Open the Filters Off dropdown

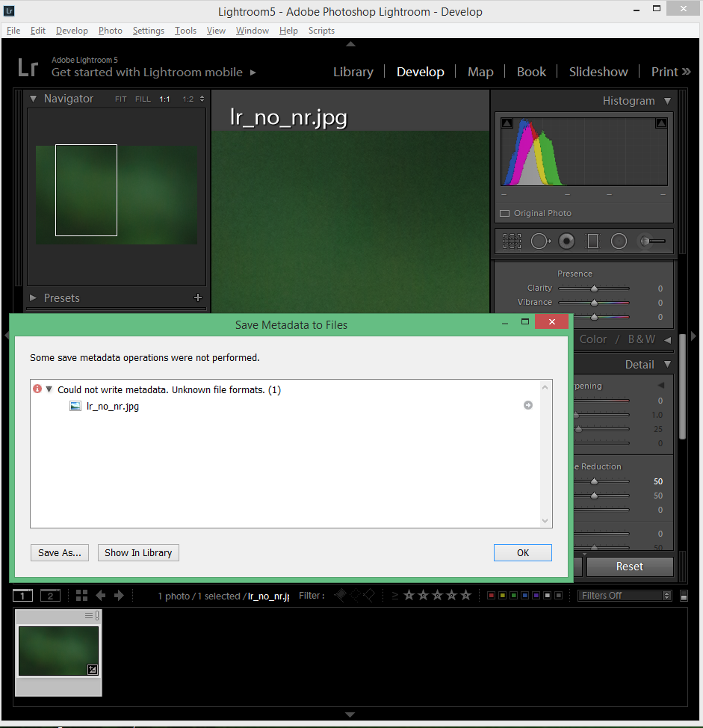624,595
